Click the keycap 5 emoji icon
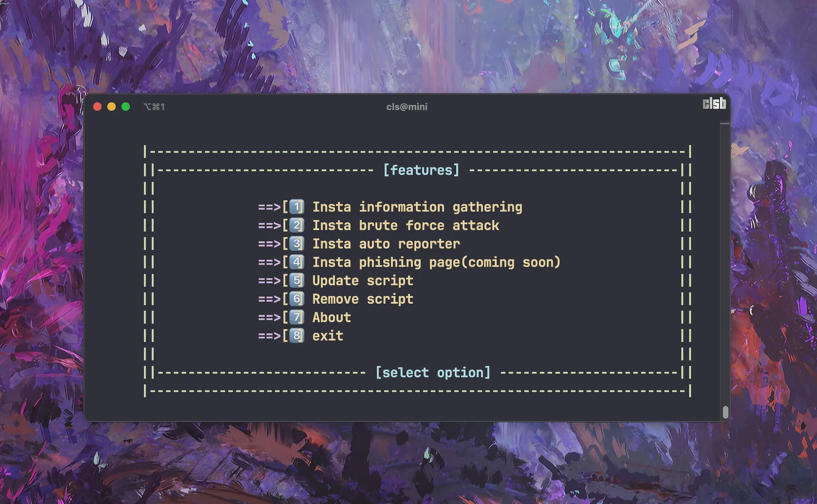The width and height of the screenshot is (817, 504). [296, 281]
